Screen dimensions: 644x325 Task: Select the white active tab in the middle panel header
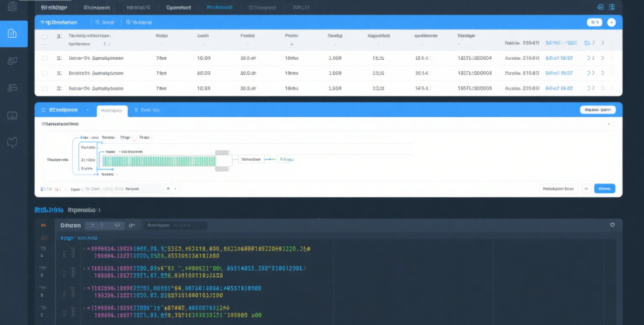[x=111, y=110]
